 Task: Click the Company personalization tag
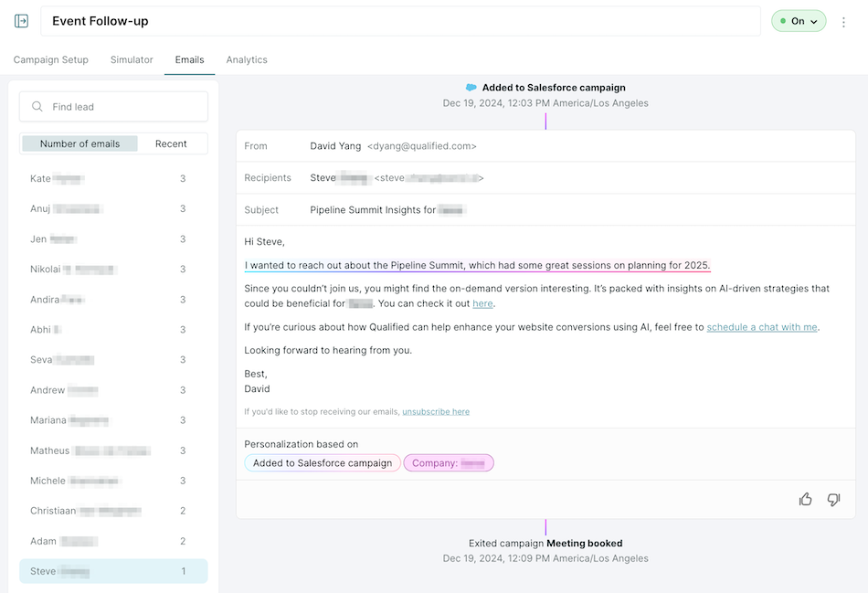tap(449, 463)
